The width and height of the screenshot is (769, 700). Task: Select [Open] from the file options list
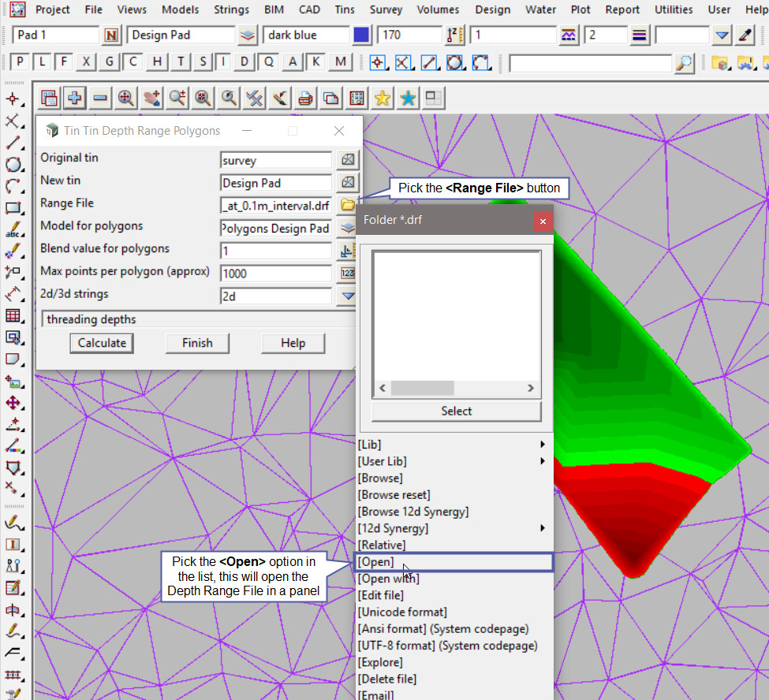[454, 562]
